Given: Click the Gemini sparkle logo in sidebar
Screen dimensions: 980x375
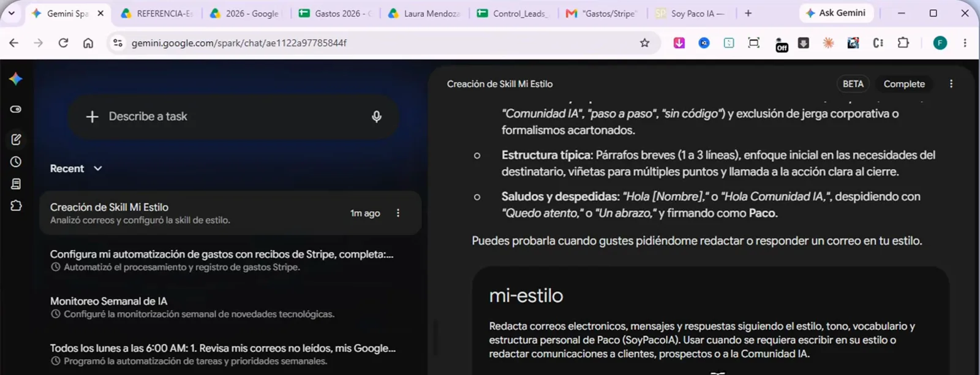Looking at the screenshot, I should point(16,78).
